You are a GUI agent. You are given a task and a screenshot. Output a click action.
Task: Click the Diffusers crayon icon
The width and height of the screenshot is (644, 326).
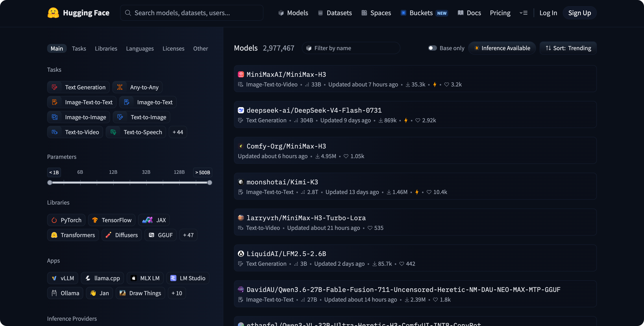pos(109,235)
